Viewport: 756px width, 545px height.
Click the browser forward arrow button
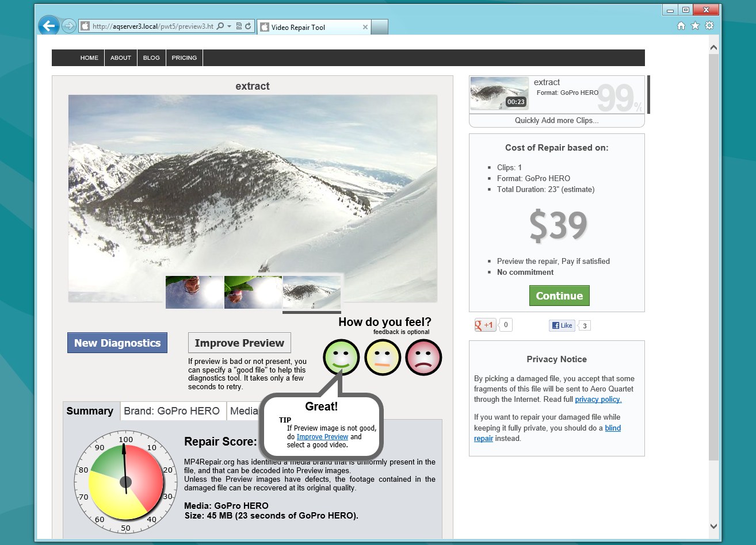[x=68, y=26]
